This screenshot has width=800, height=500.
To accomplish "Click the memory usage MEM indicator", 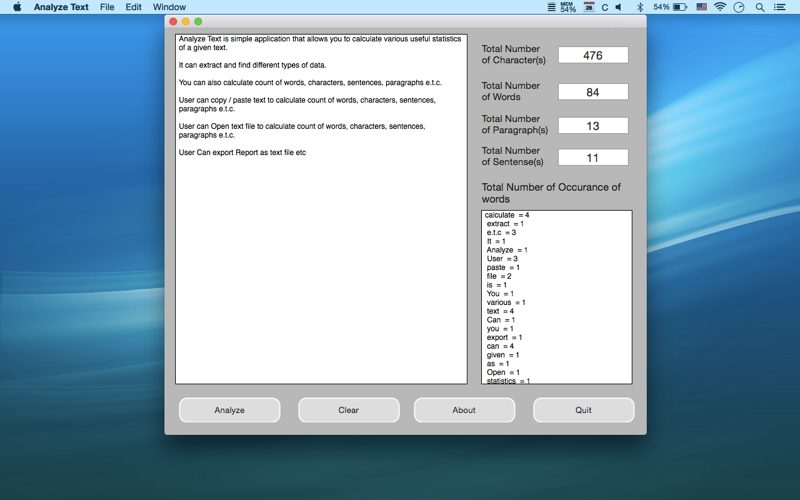I will 568,7.
